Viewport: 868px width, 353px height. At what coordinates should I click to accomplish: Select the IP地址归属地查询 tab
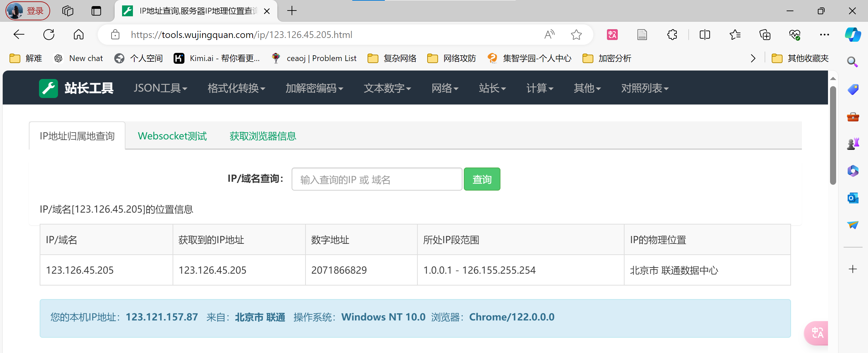(77, 136)
